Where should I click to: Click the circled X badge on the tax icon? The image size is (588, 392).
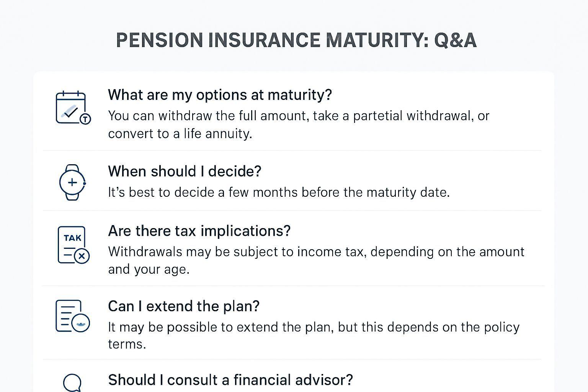click(82, 256)
